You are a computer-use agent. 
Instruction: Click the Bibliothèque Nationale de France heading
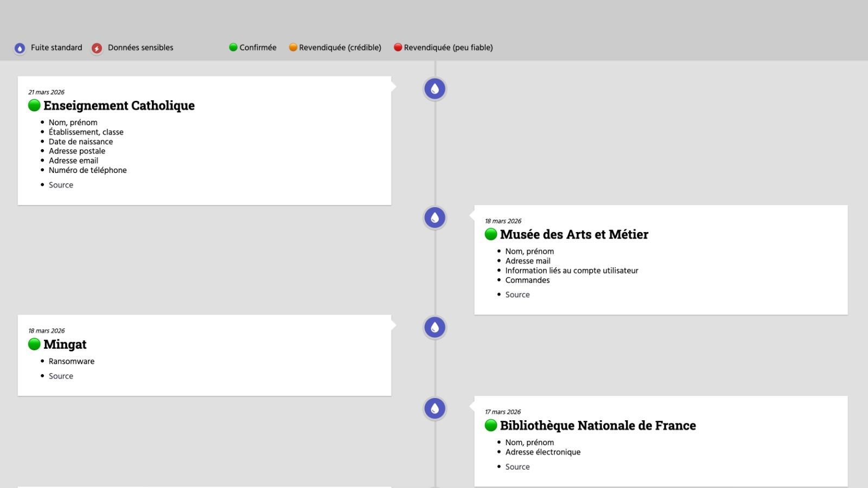pyautogui.click(x=598, y=426)
